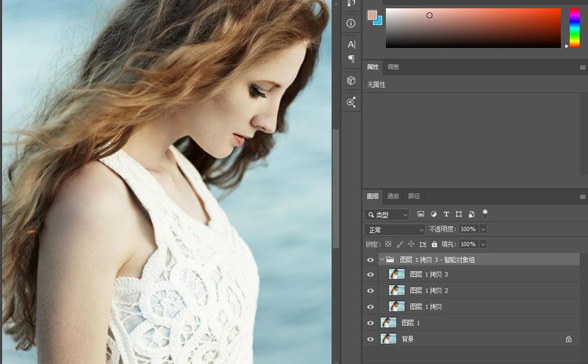Enable lock transparent pixels
588x364 pixels.
(387, 244)
